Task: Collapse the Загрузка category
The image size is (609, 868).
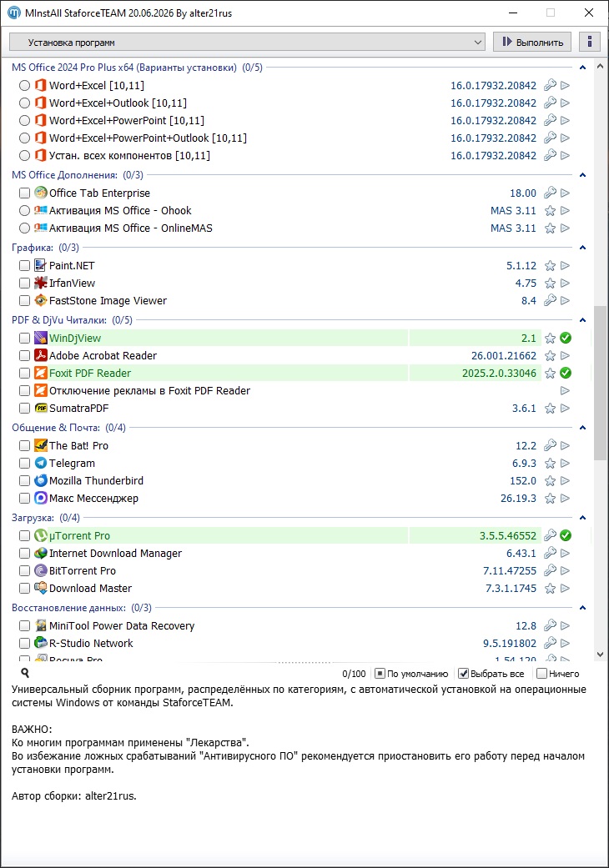Action: click(x=582, y=518)
